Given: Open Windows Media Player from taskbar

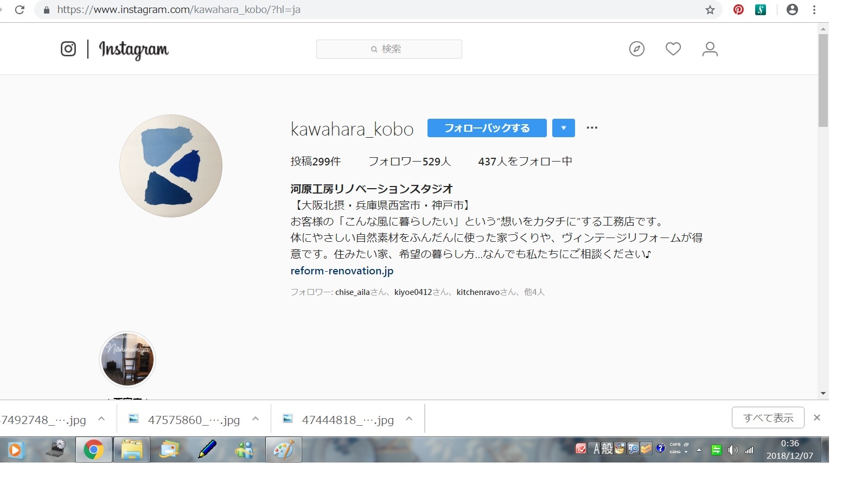Looking at the screenshot, I should [x=16, y=450].
